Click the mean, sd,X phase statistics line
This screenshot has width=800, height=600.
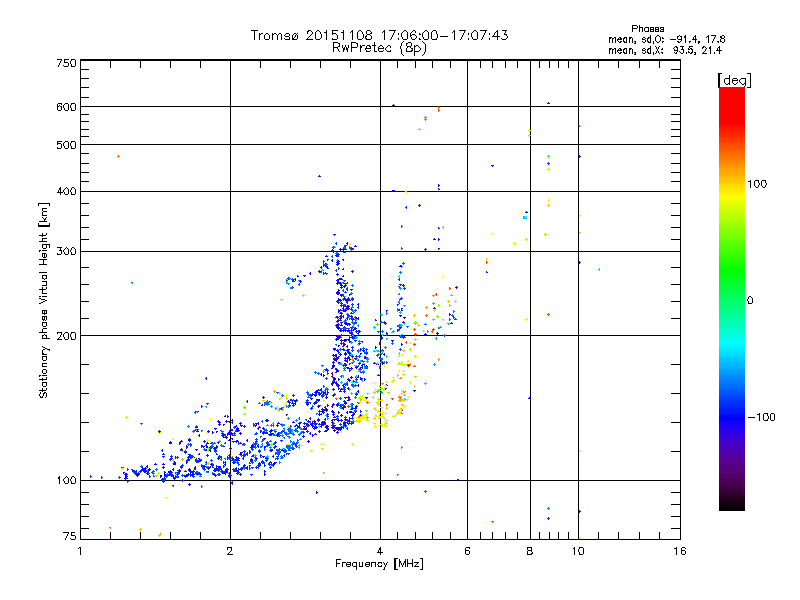[665, 51]
